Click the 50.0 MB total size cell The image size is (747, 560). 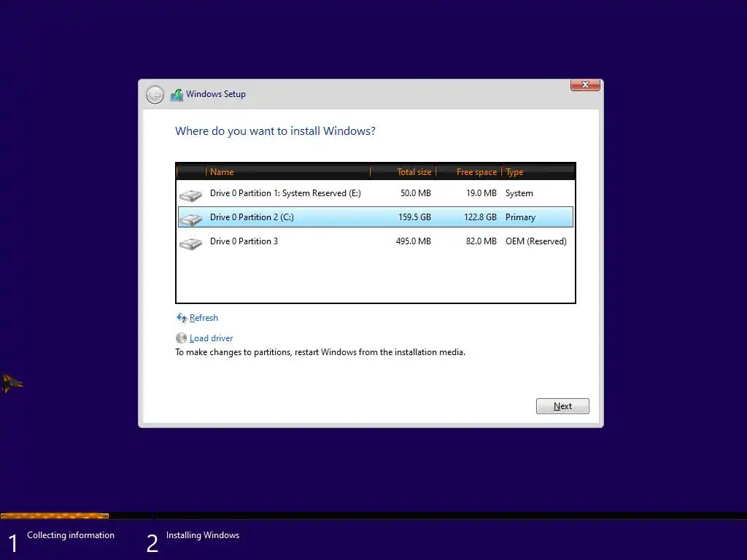click(415, 193)
